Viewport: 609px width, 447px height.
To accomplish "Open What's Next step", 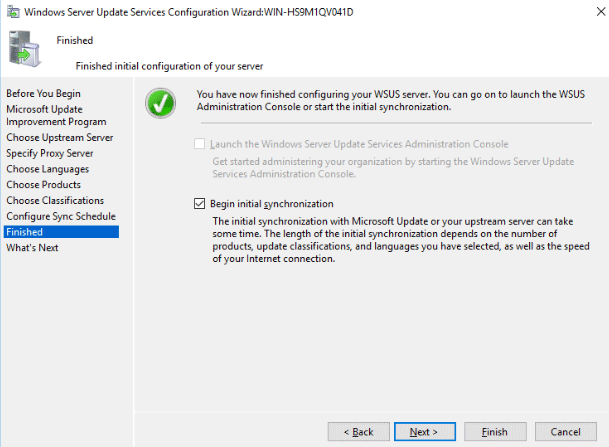I will pos(32,248).
